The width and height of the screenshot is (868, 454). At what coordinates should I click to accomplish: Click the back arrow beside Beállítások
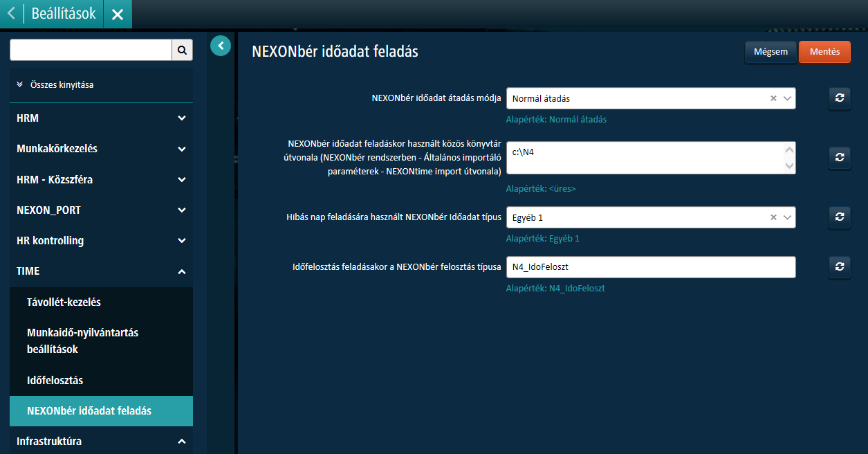pos(11,14)
